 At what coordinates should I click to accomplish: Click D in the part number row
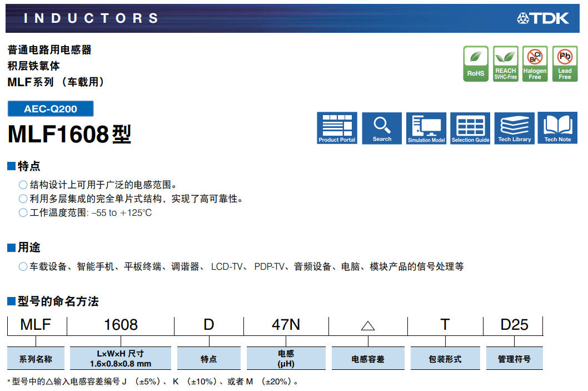209,325
